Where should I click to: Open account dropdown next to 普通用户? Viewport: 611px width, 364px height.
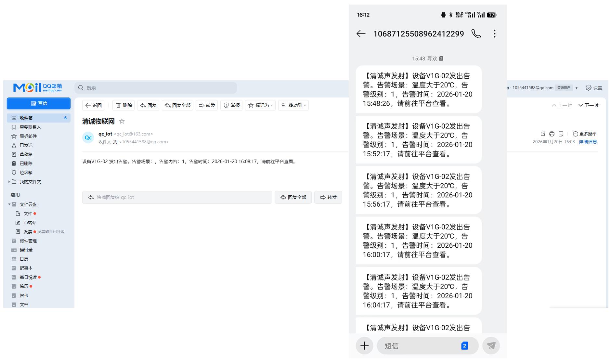point(577,88)
